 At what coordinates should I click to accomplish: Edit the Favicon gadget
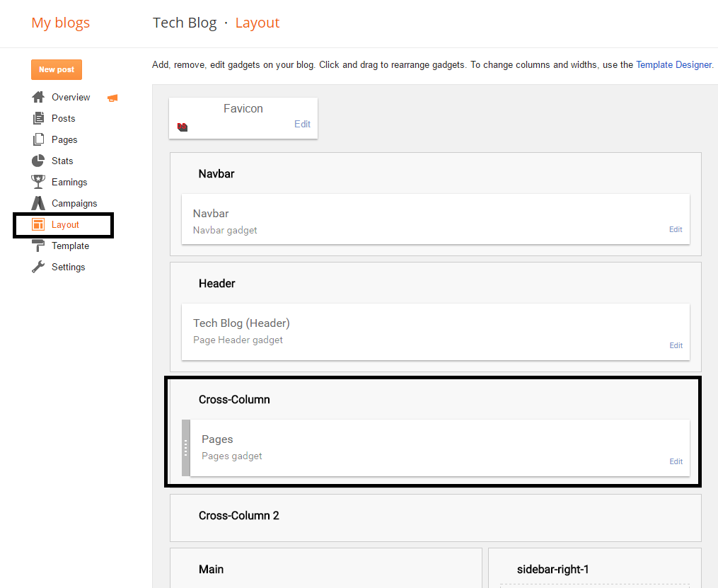[x=302, y=124]
